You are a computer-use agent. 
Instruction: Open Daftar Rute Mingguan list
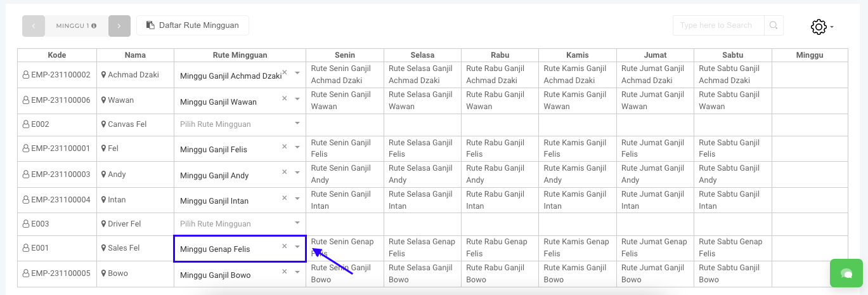(193, 25)
